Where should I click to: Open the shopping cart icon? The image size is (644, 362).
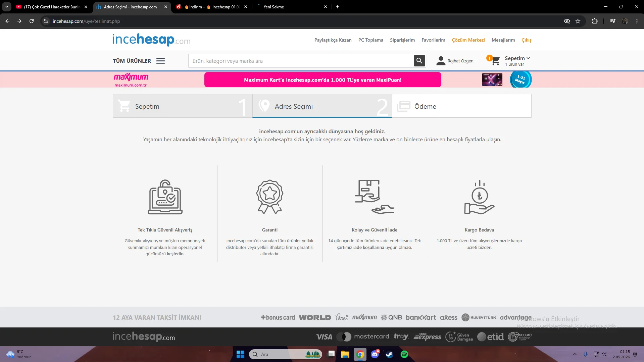[495, 61]
